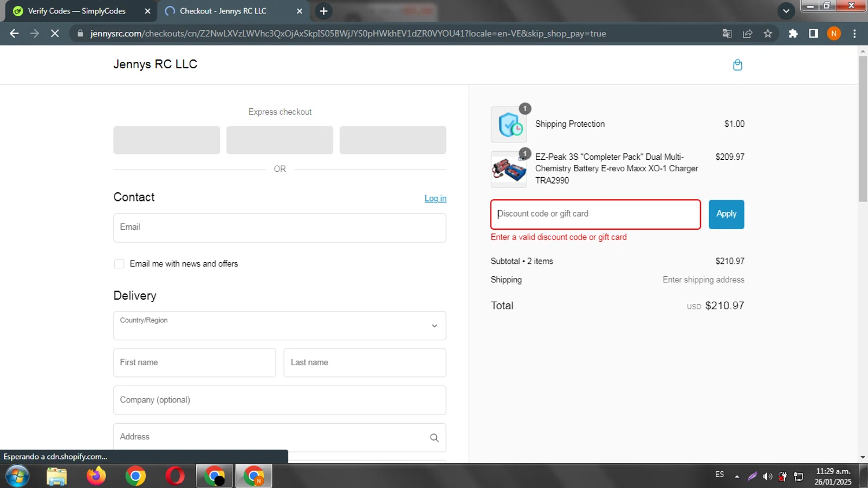Close the Checkout Jennys RC tab
Viewport: 868px width, 488px height.
pyautogui.click(x=299, y=11)
